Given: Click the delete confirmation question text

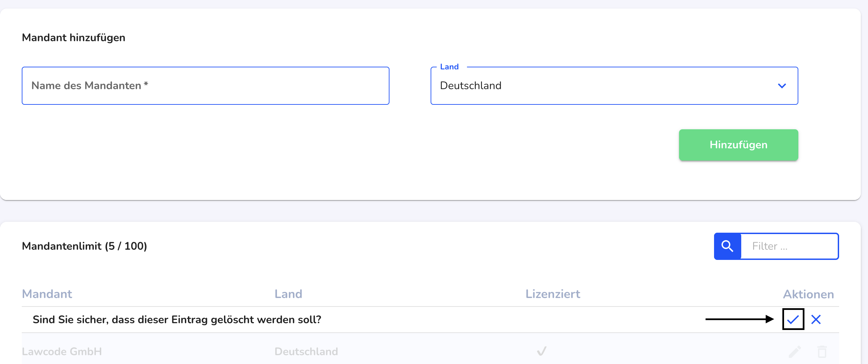Looking at the screenshot, I should [177, 320].
